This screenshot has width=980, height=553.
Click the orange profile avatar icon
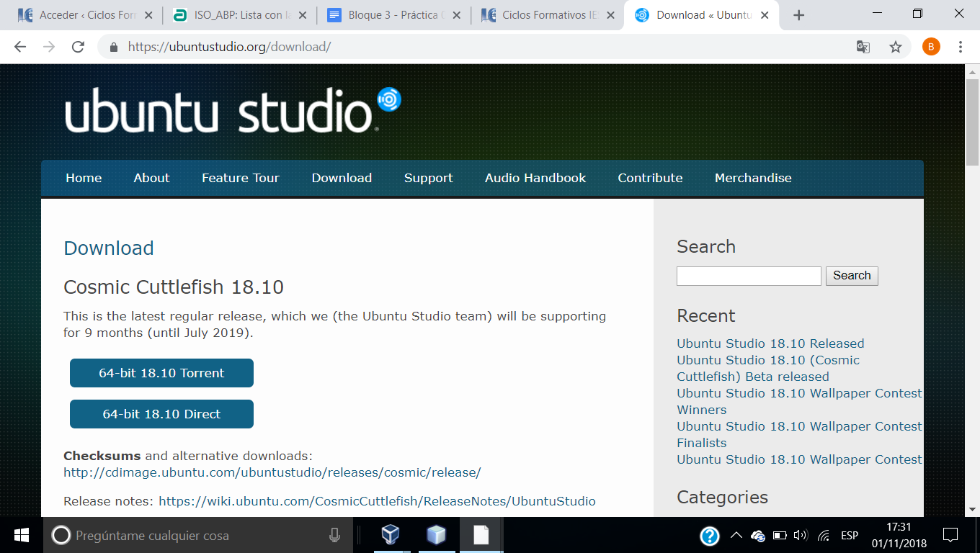(931, 47)
